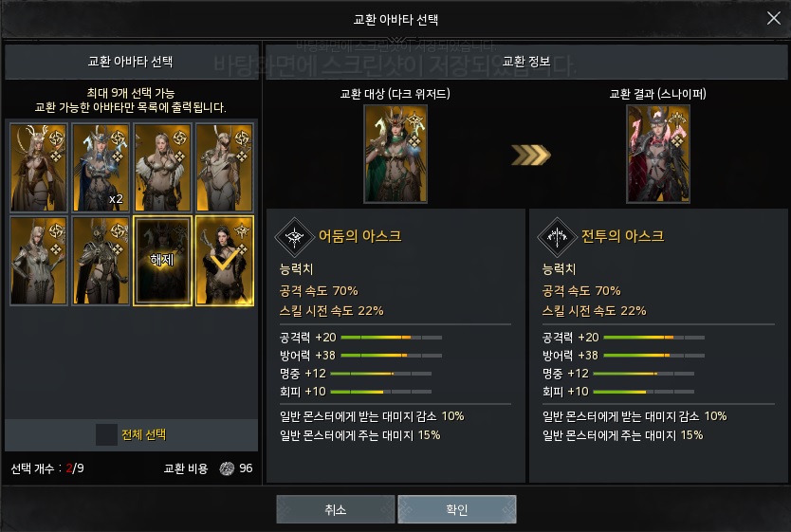Click the golden chevron arrows between avatars
Viewport: 791px width, 532px height.
[531, 155]
